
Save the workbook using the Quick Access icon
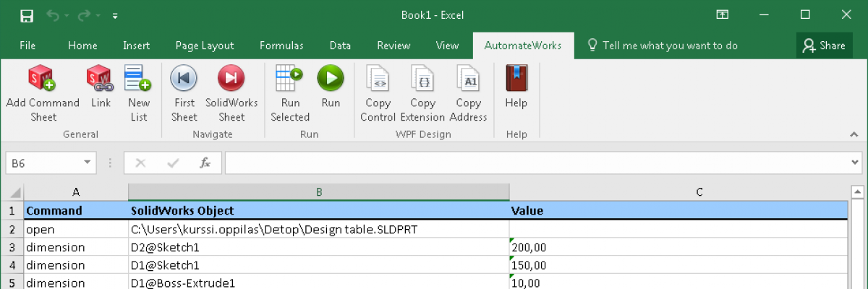coord(27,14)
